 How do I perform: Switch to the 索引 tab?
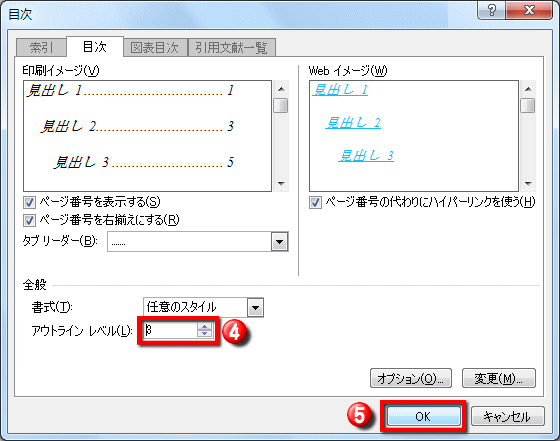pyautogui.click(x=41, y=47)
